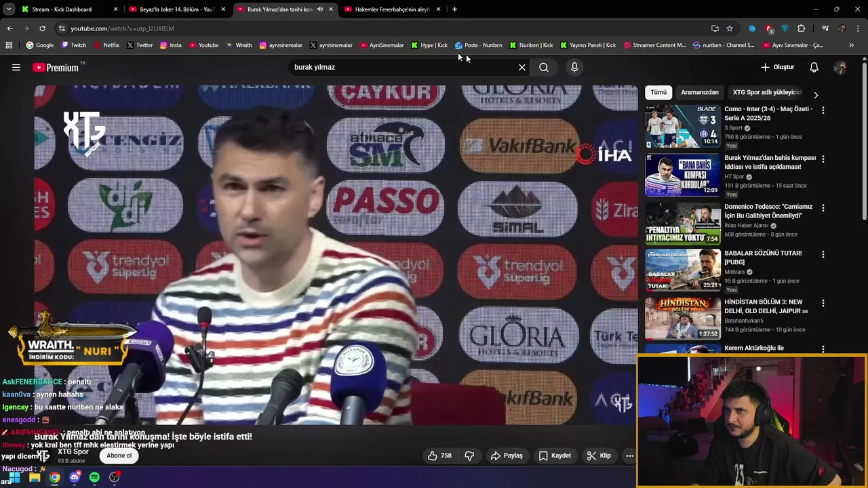Viewport: 868px width, 488px height.
Task: Open options for HİNDİSTAN BÖLÜM 3 video
Action: [x=823, y=303]
